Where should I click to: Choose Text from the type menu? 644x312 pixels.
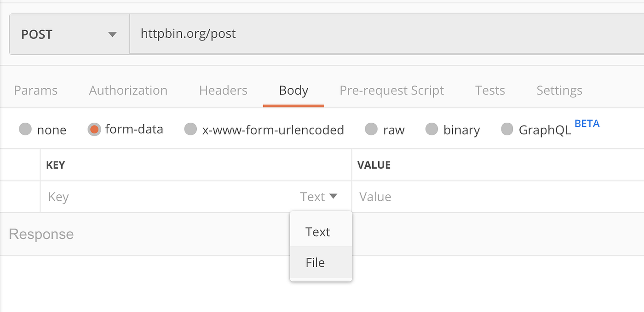(x=317, y=232)
